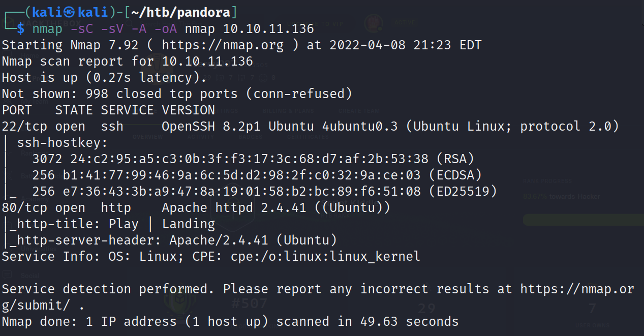Select the -sC flag in the nmap command
Image resolution: width=644 pixels, height=336 pixels.
tap(82, 28)
